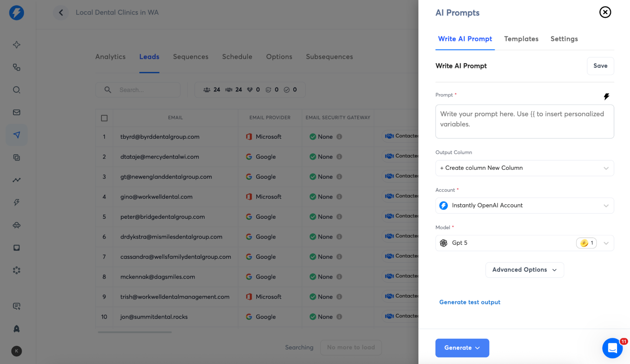Click the lightning bolt icon above the Prompt field
The image size is (630, 364).
click(607, 96)
